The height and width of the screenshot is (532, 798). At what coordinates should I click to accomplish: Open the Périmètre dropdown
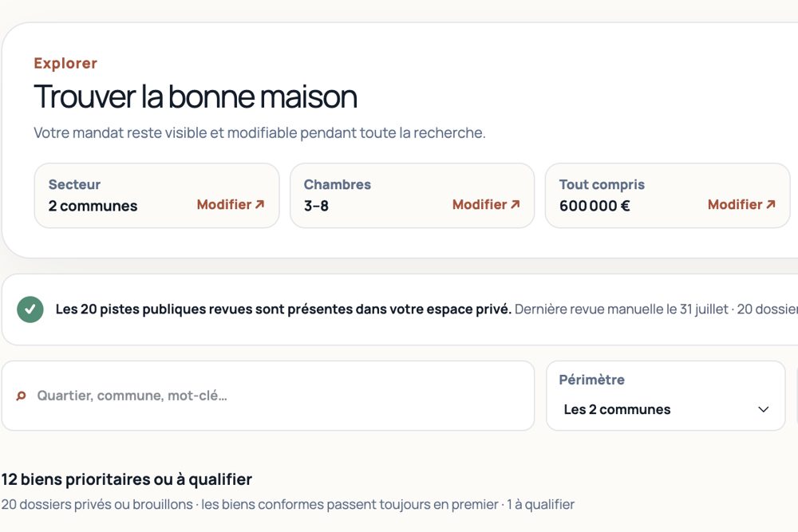click(x=666, y=396)
